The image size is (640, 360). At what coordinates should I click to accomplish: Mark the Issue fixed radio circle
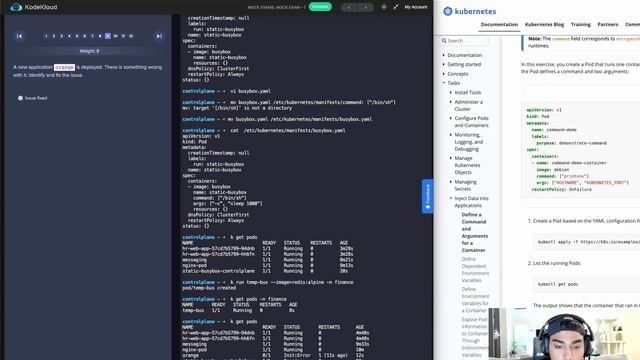coord(20,98)
